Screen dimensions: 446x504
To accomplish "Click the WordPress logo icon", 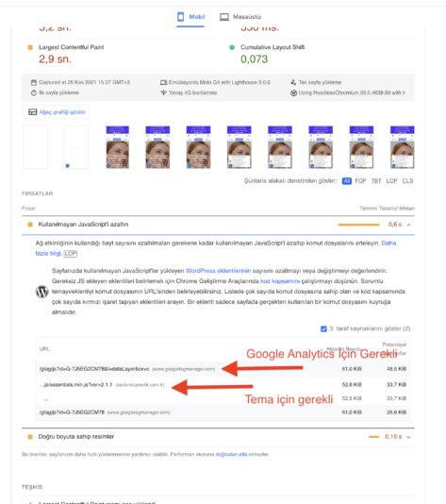I will 41,292.
